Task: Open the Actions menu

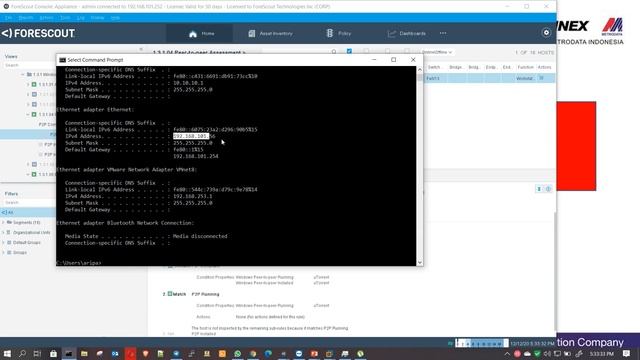Action: [47, 18]
